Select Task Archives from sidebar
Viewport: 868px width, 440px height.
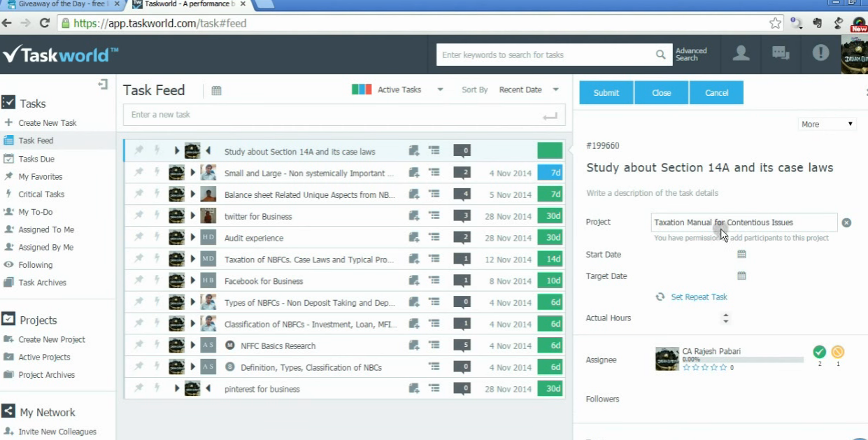[42, 283]
